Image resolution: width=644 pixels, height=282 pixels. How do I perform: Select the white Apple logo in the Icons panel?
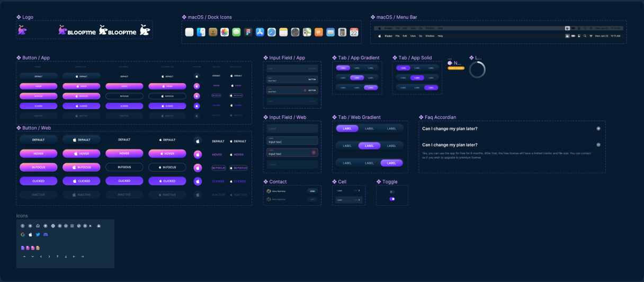point(30,234)
